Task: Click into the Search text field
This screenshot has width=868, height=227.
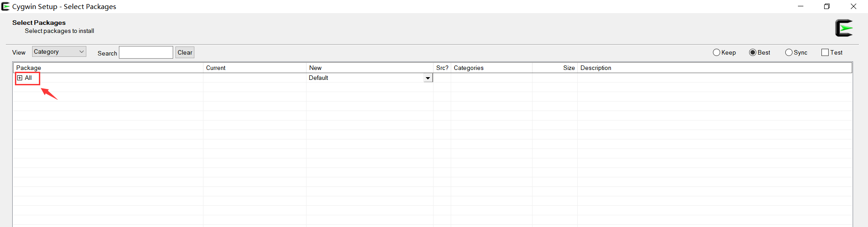Action: [146, 52]
